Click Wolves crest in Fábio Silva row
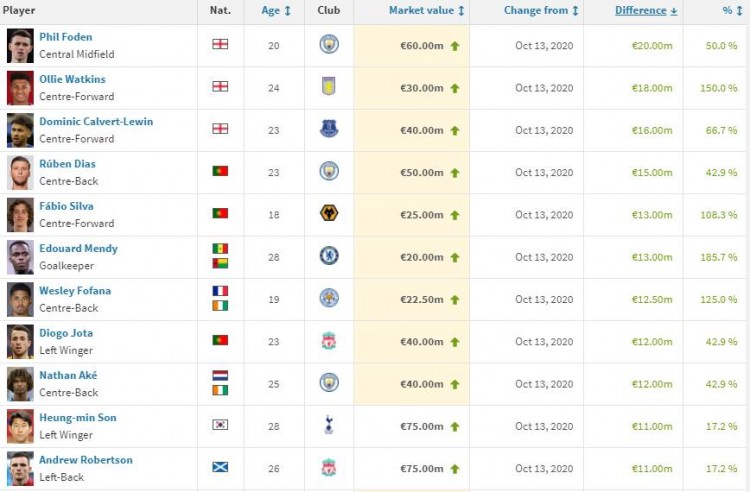750x492 pixels. coord(329,213)
